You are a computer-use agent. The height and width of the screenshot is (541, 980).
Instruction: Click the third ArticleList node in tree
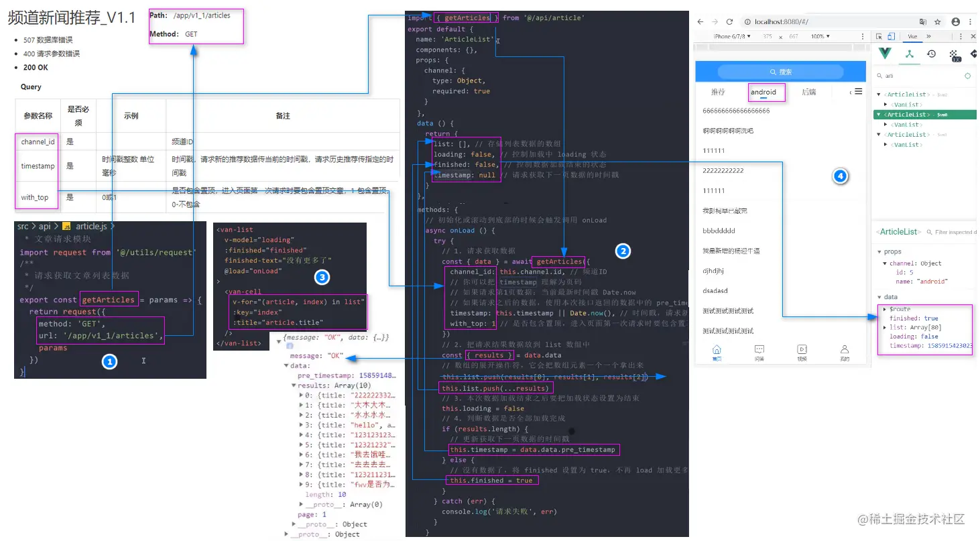905,135
